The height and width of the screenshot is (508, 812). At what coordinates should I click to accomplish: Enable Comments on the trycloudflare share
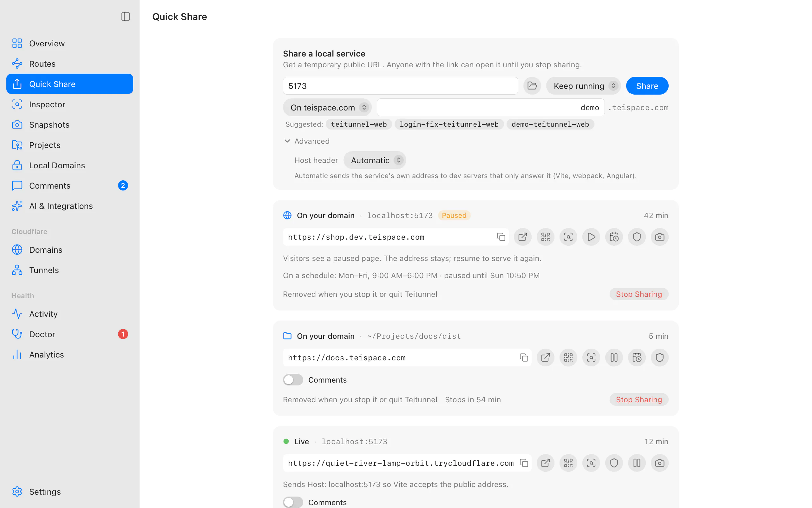click(x=292, y=502)
